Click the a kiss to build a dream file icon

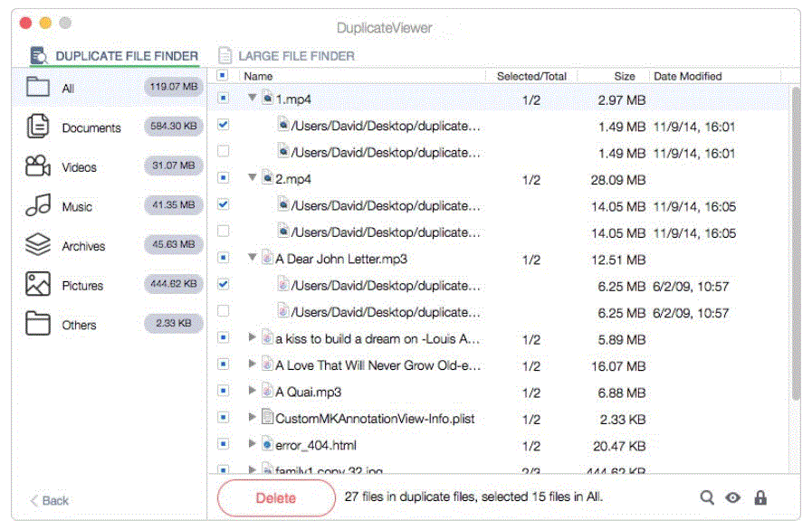point(267,337)
